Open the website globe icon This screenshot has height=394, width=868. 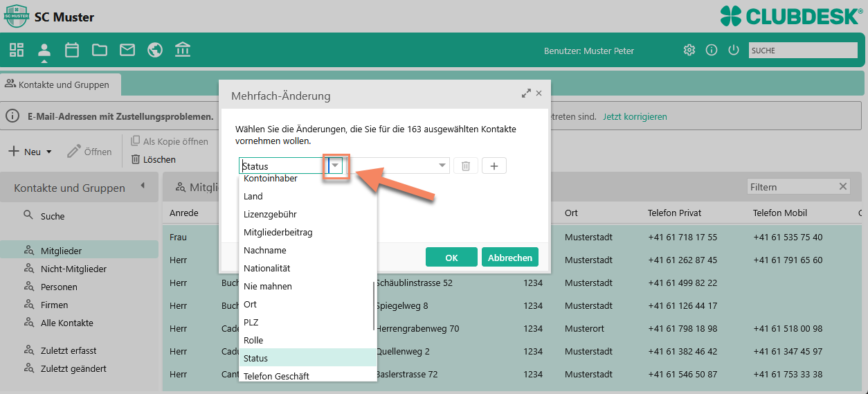(x=155, y=50)
